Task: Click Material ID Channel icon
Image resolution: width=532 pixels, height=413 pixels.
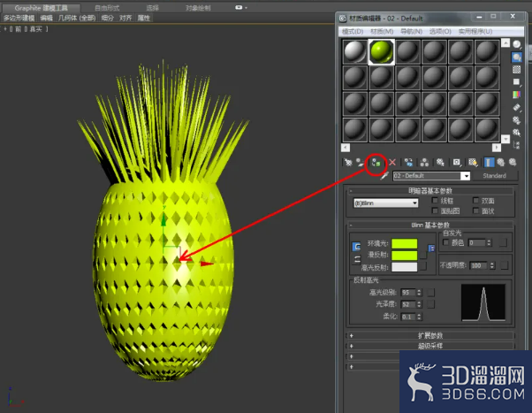Action: click(457, 163)
